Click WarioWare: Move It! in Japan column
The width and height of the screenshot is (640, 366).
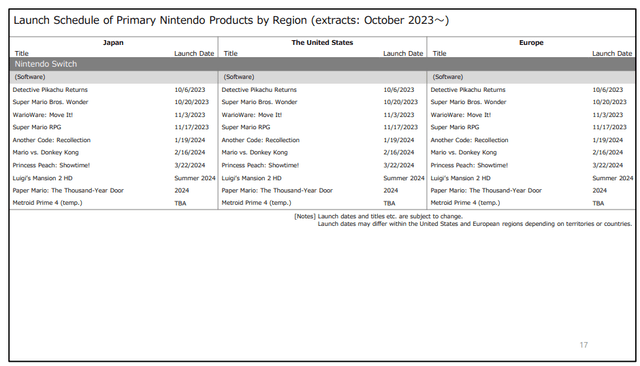[42, 115]
